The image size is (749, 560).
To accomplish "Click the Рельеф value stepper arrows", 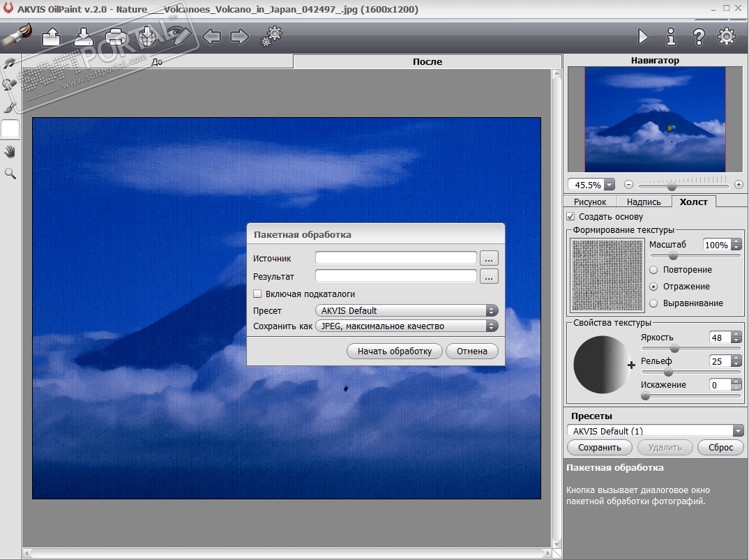I will pos(736,361).
